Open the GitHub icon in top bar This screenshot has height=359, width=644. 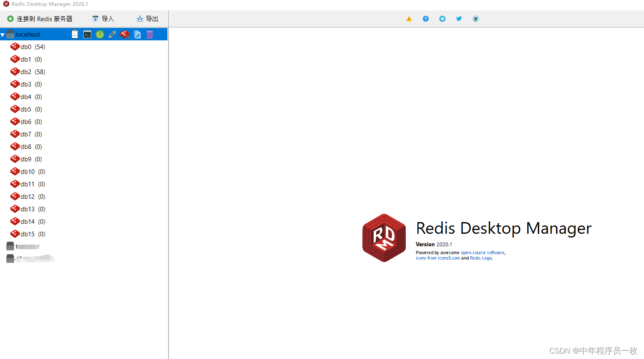point(476,19)
